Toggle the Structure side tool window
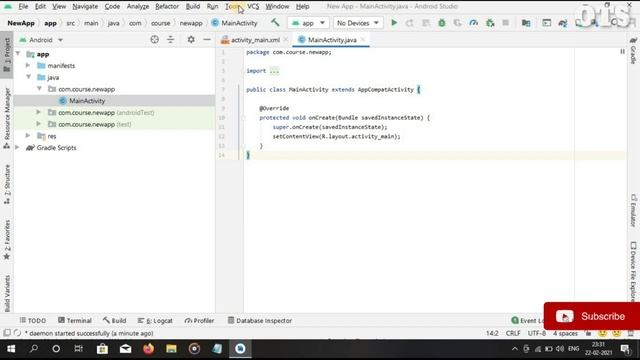 7,184
